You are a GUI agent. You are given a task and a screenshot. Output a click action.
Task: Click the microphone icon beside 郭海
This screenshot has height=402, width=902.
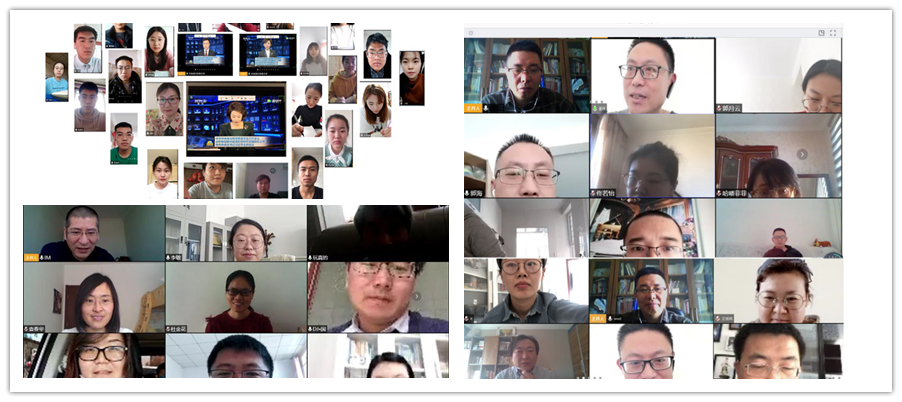point(469,192)
